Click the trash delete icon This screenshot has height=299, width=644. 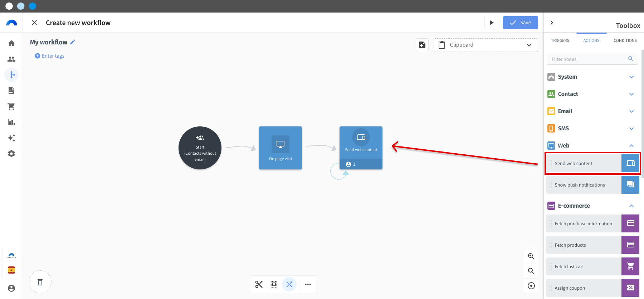pos(40,282)
